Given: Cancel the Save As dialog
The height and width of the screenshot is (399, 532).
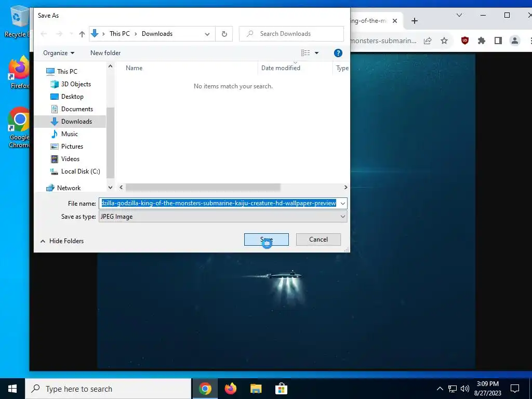Looking at the screenshot, I should pos(318,240).
